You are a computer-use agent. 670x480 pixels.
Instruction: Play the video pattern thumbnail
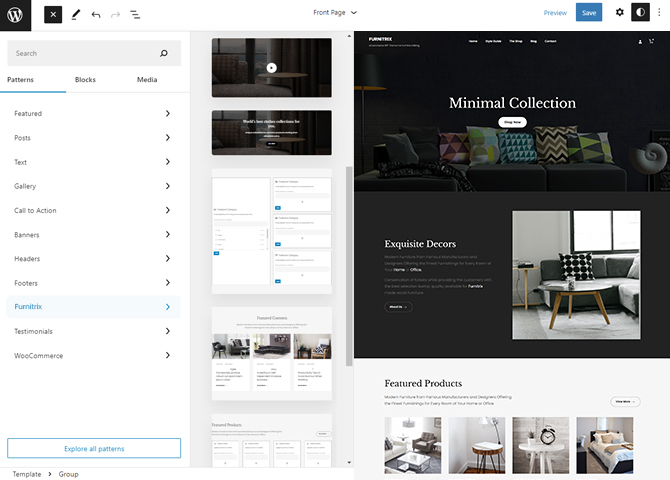271,68
